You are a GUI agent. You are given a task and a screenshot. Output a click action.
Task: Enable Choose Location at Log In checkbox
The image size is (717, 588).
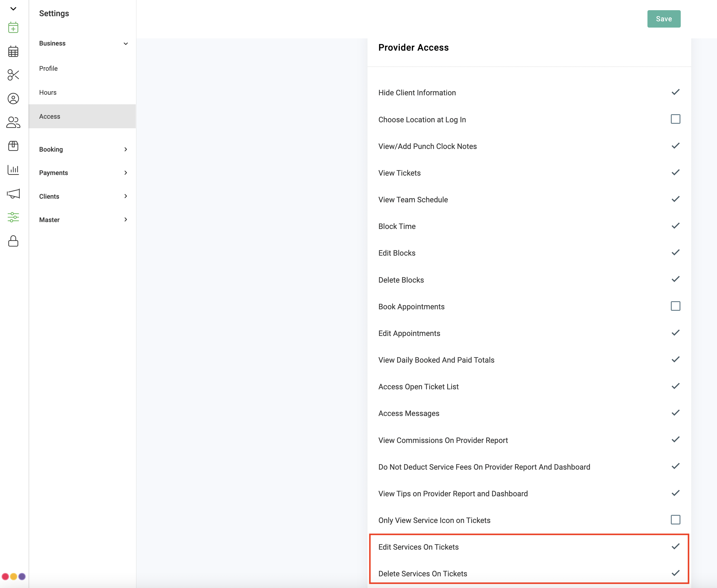click(x=675, y=119)
